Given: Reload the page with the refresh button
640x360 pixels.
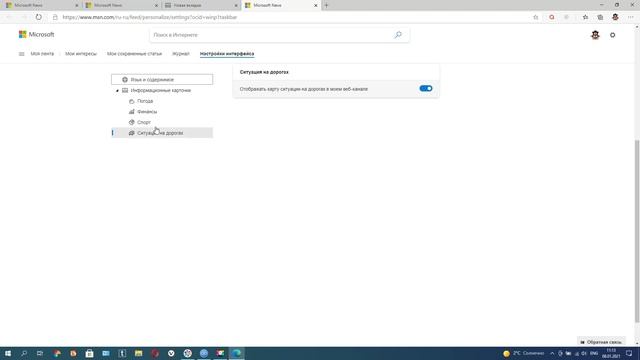Looking at the screenshot, I should pos(38,17).
